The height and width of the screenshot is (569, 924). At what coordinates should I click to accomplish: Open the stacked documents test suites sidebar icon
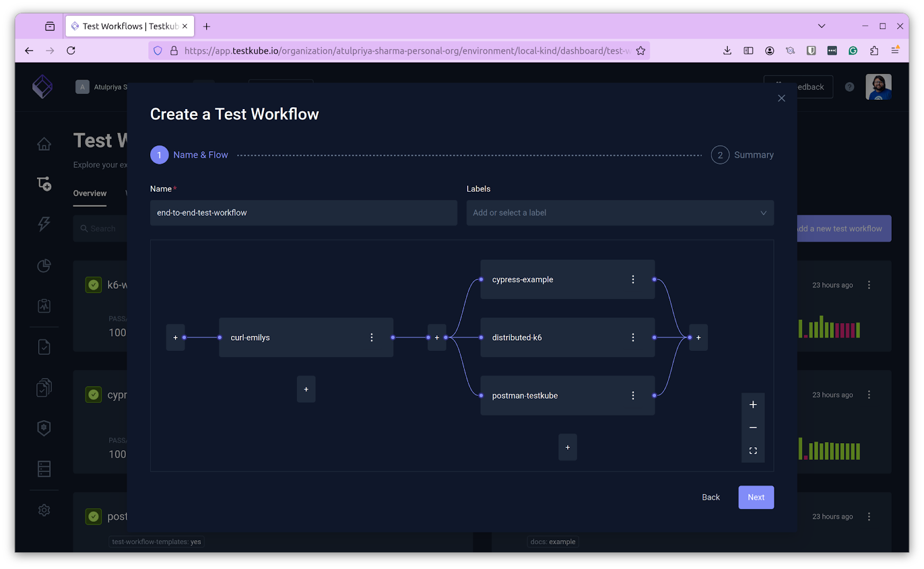tap(44, 387)
